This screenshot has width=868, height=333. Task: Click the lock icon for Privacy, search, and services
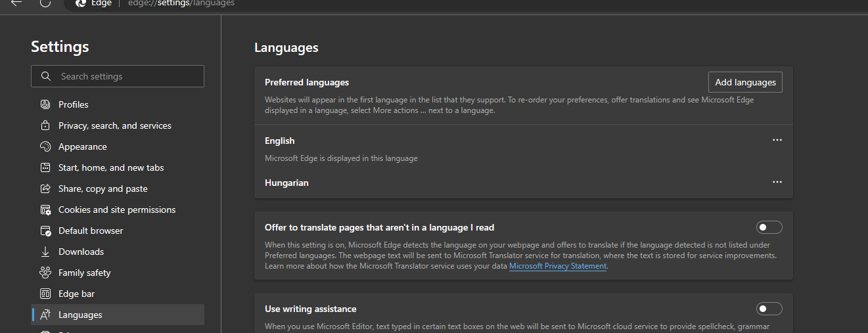45,125
